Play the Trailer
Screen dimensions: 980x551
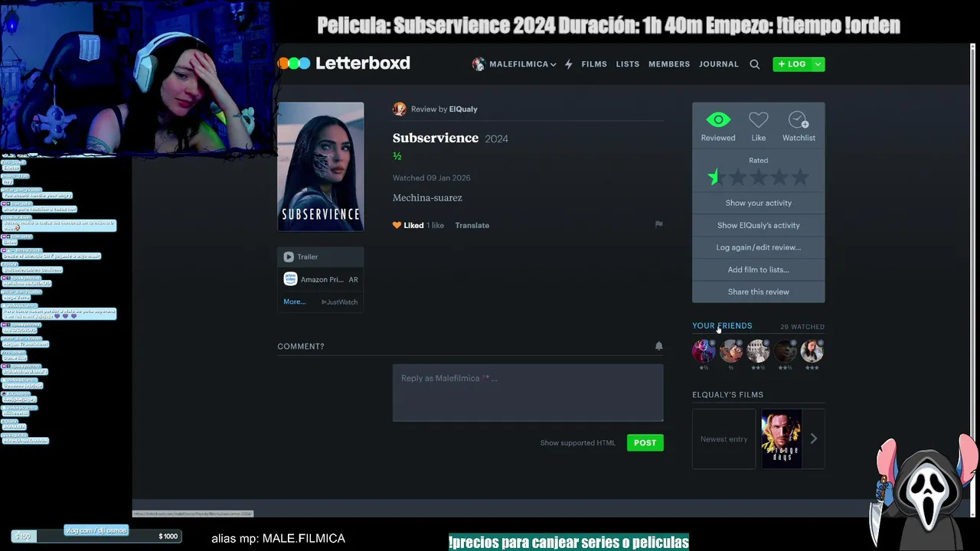click(x=321, y=257)
